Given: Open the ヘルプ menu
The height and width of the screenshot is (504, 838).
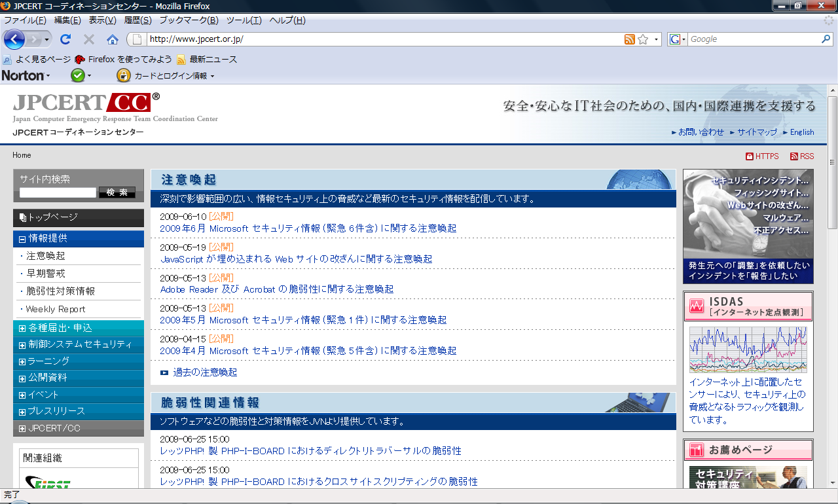Looking at the screenshot, I should pos(287,20).
